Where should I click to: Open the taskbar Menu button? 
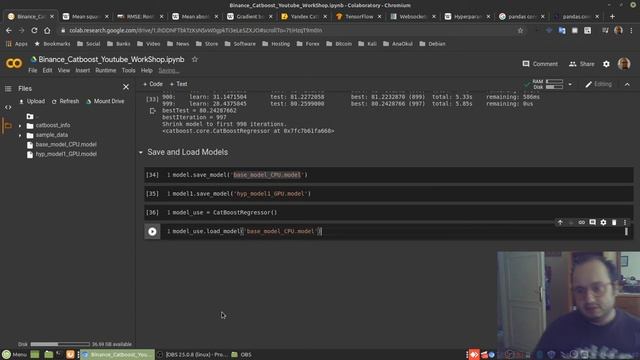15,355
